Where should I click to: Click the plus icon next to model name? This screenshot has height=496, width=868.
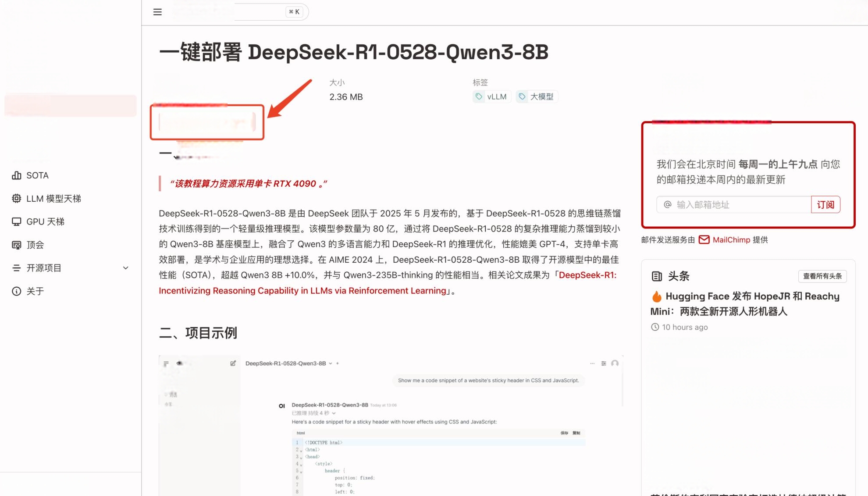click(x=338, y=364)
